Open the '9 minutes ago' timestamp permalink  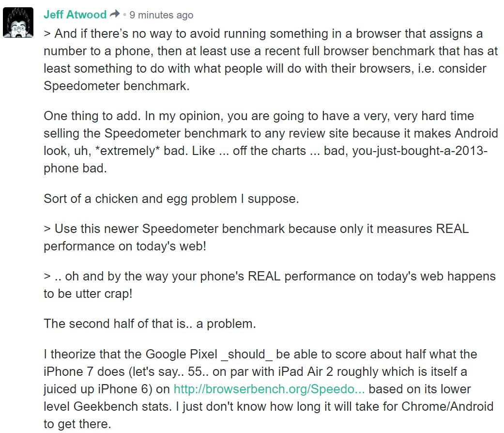[161, 15]
